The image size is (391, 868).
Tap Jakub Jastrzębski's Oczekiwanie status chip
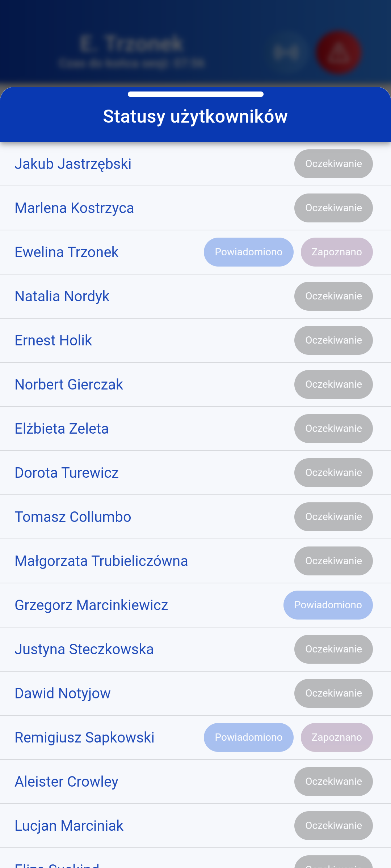[333, 164]
